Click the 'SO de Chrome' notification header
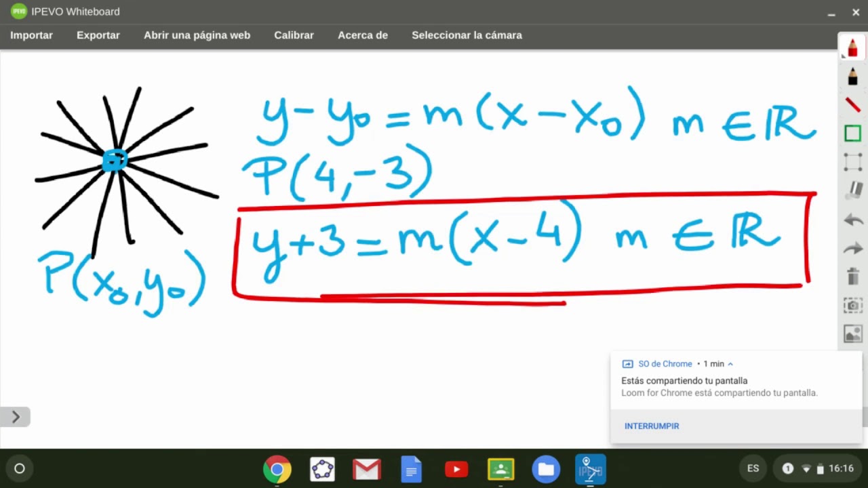The height and width of the screenshot is (488, 868). click(x=665, y=364)
